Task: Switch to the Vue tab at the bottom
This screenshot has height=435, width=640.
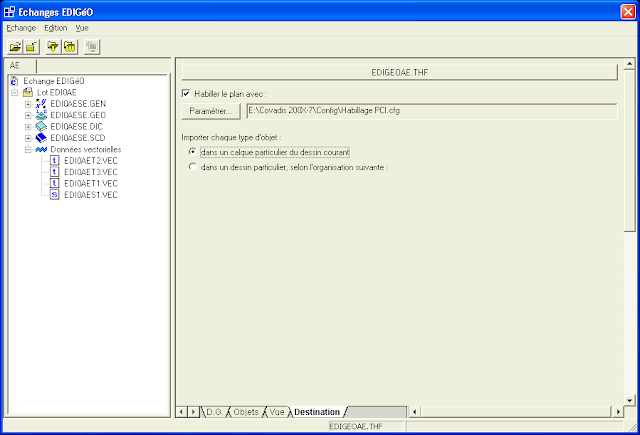Action: click(277, 412)
